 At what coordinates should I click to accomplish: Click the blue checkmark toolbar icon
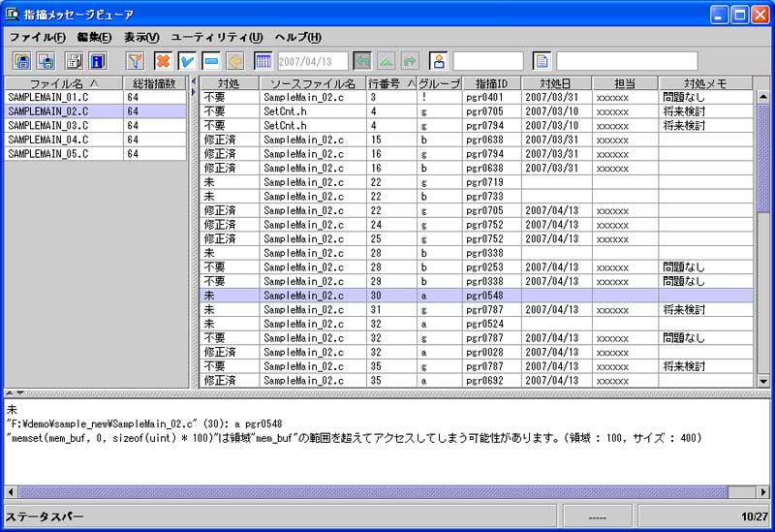tap(187, 61)
